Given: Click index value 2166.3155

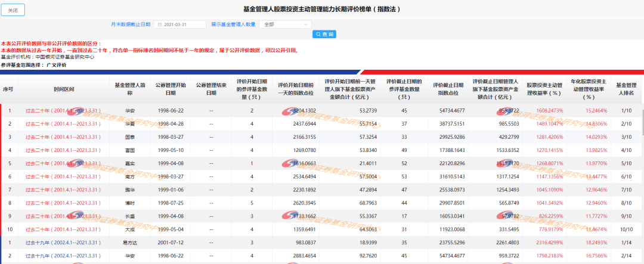Looking at the screenshot, I should (x=304, y=137).
